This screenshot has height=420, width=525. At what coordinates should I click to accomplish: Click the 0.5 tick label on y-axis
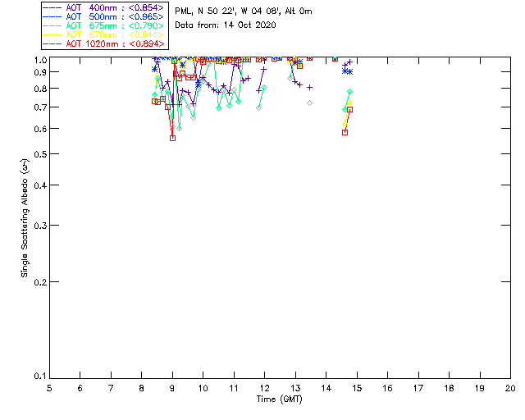[40, 154]
